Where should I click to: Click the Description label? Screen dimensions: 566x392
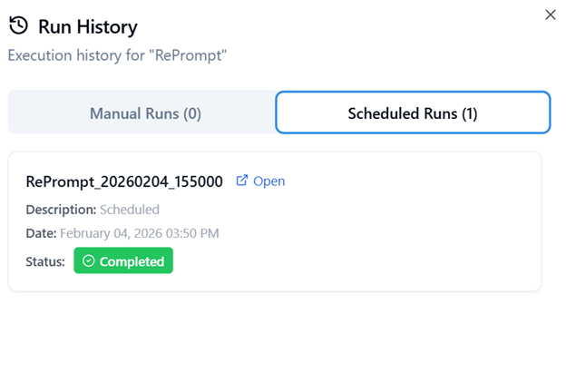coord(61,210)
